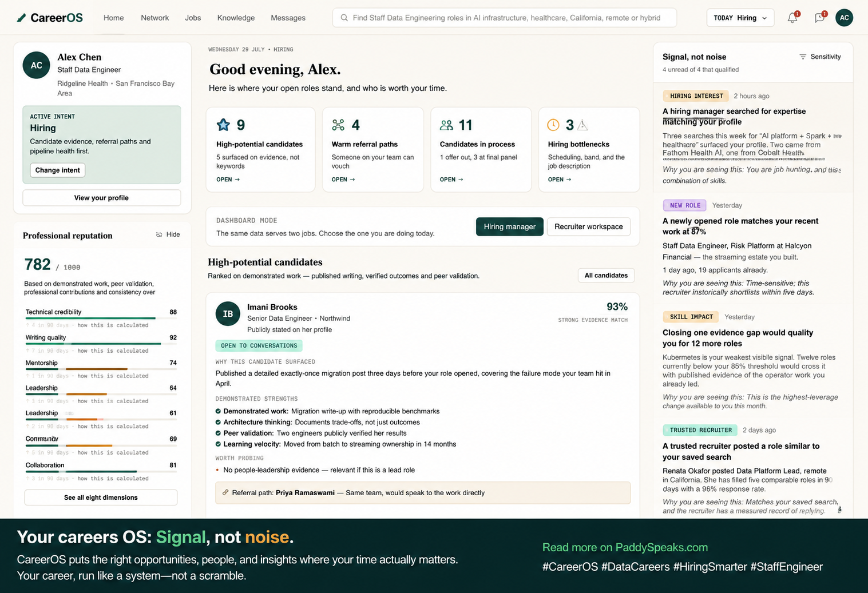Click green check beside Architecture thinking

pyautogui.click(x=218, y=422)
